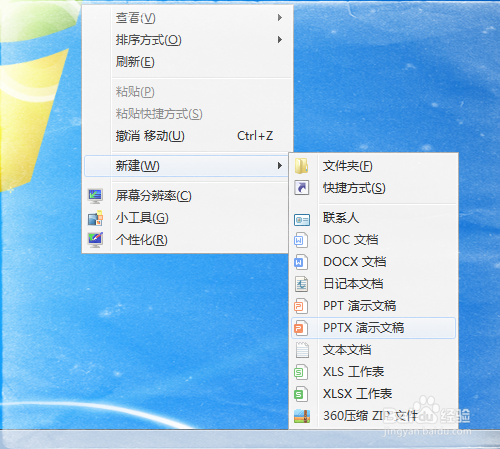
Task: Create a new 日记本文档
Action: 374,284
